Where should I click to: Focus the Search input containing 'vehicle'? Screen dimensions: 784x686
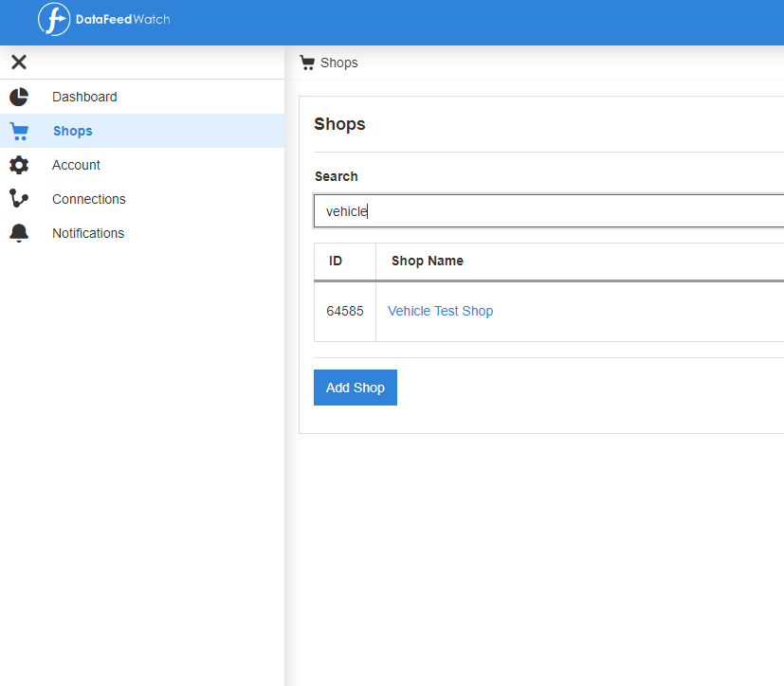click(550, 211)
